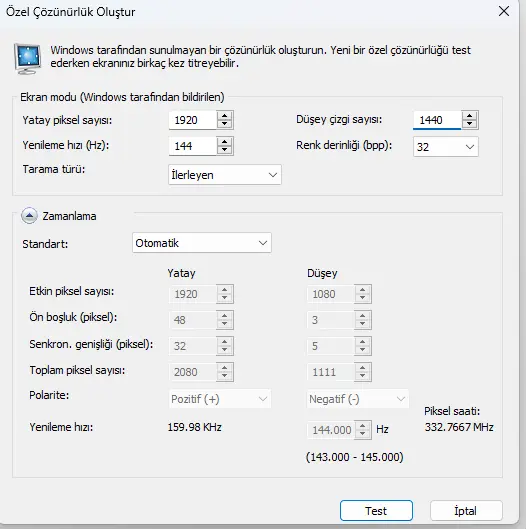The width and height of the screenshot is (526, 529).
Task: Increase Düşey Etkin piksel sayısı up arrow
Action: 362,290
